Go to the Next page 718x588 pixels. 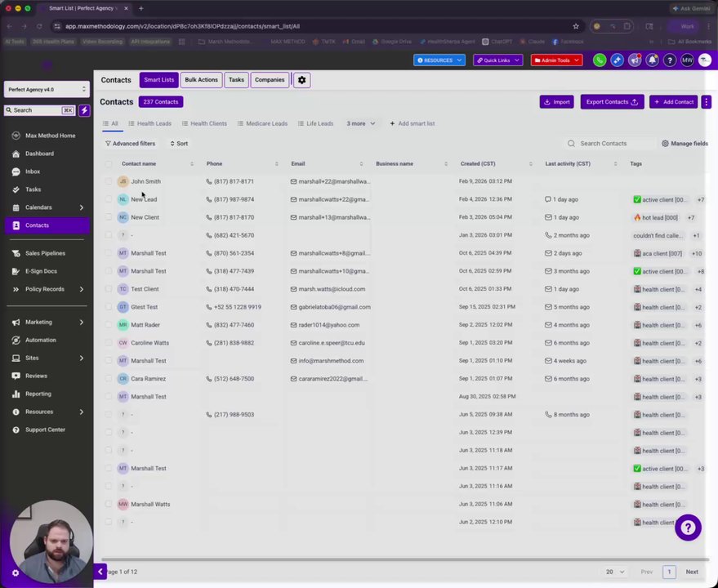pyautogui.click(x=691, y=572)
